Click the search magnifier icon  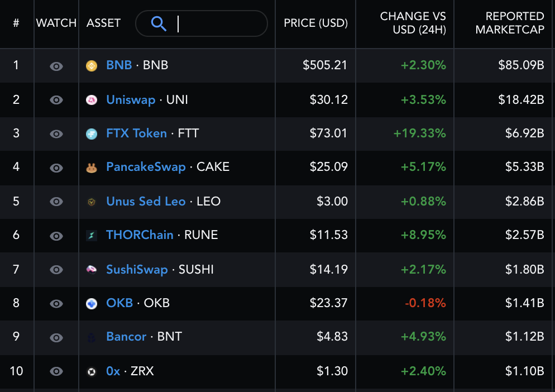159,23
